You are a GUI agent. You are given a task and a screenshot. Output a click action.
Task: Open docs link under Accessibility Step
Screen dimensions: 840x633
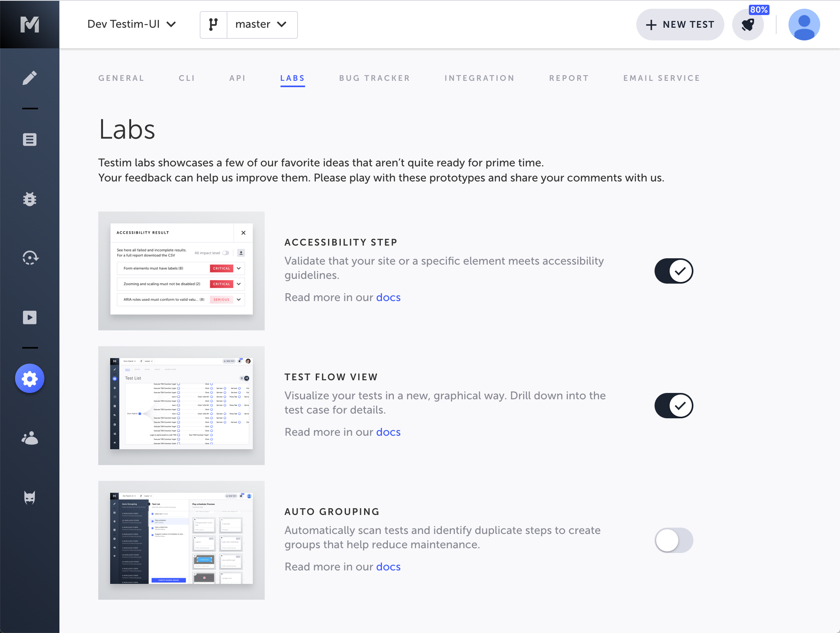pyautogui.click(x=388, y=297)
